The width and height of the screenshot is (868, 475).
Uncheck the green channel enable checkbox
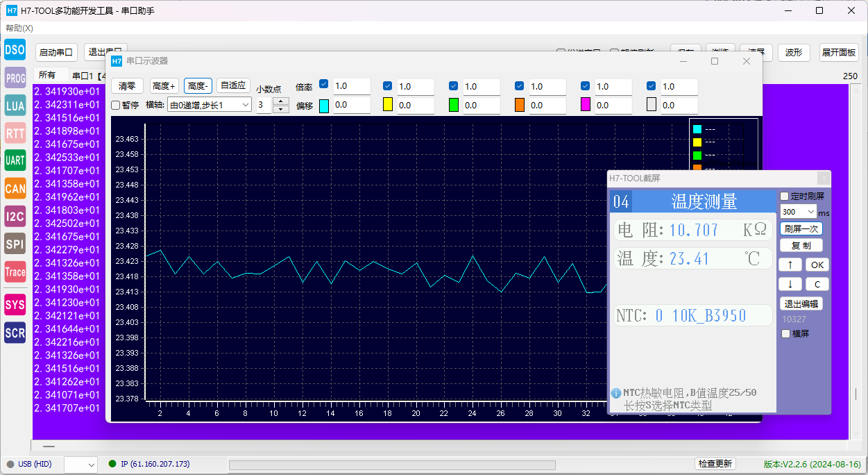(x=454, y=86)
